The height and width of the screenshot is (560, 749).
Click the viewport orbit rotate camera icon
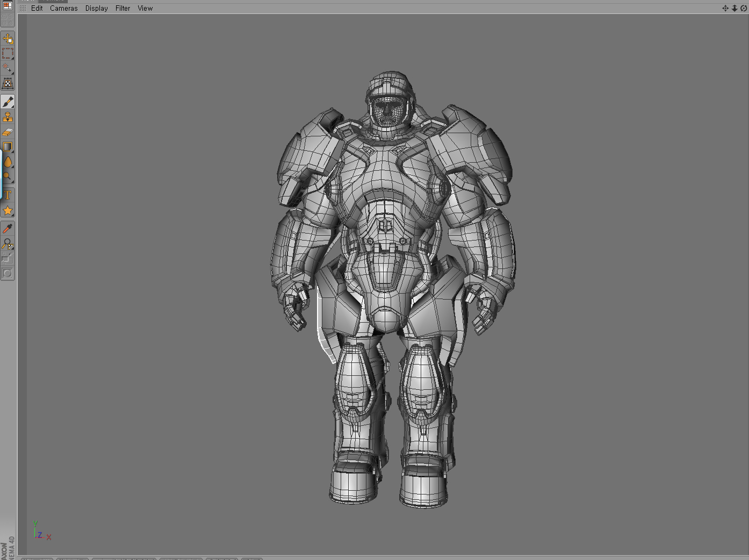tap(744, 8)
